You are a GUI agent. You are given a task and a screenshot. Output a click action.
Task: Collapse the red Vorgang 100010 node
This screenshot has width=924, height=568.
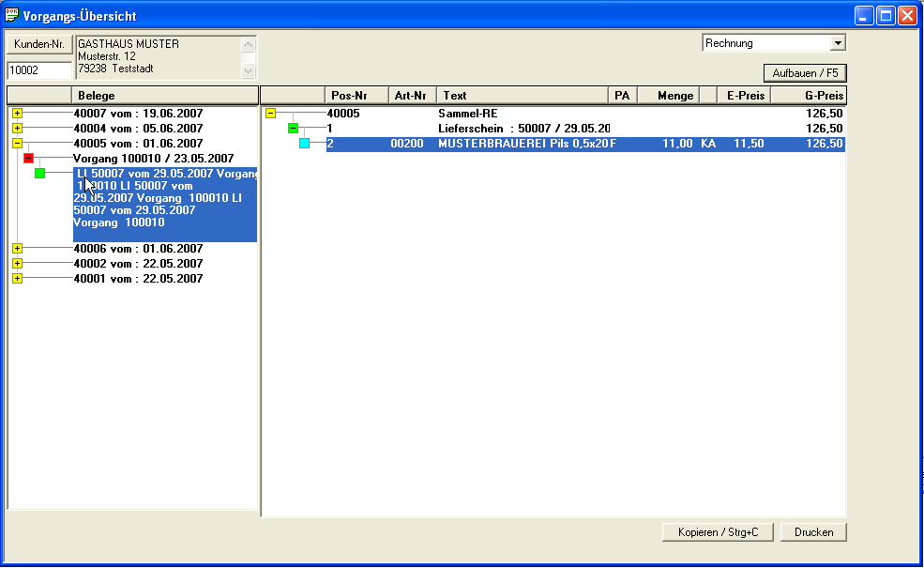(28, 159)
